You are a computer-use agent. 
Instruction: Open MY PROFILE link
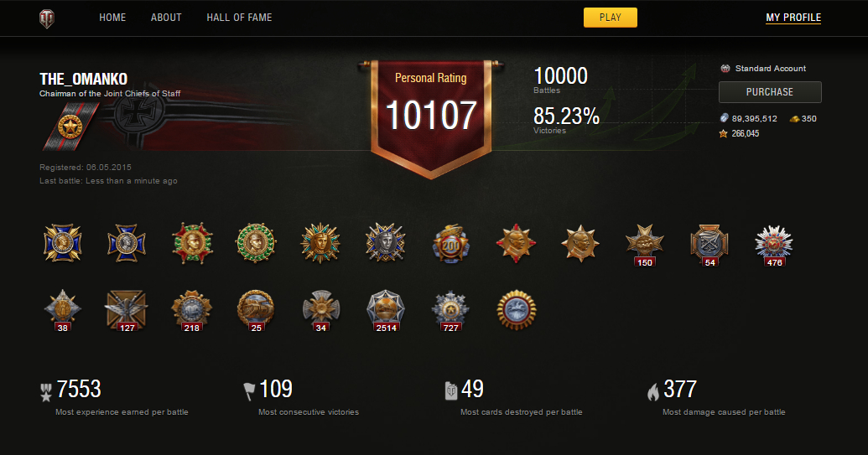(x=793, y=18)
